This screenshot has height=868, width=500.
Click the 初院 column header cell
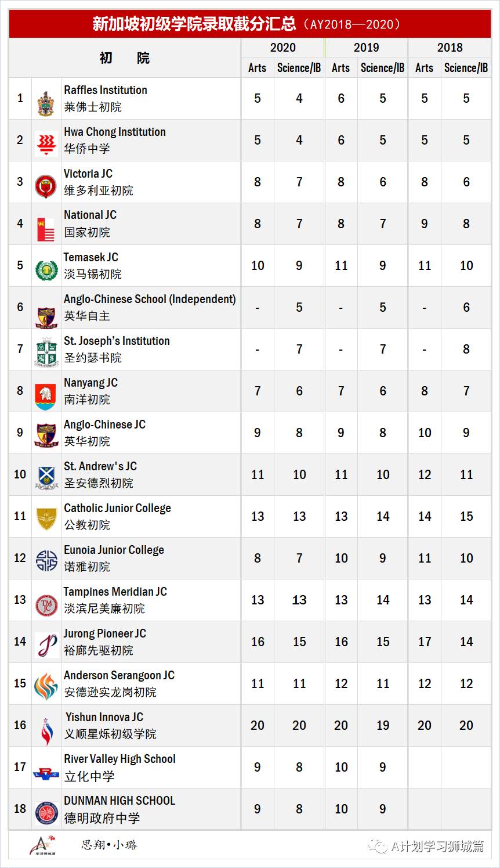pos(125,58)
